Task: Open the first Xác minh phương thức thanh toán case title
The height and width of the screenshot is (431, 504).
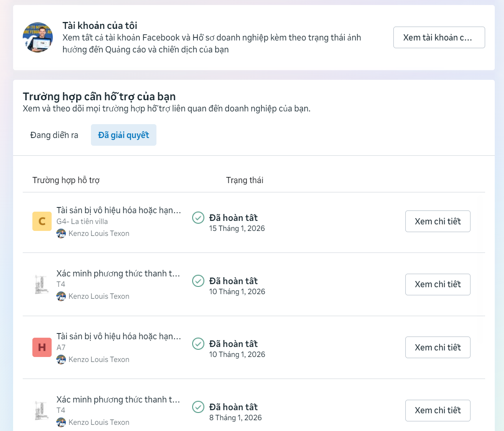Action: click(118, 273)
